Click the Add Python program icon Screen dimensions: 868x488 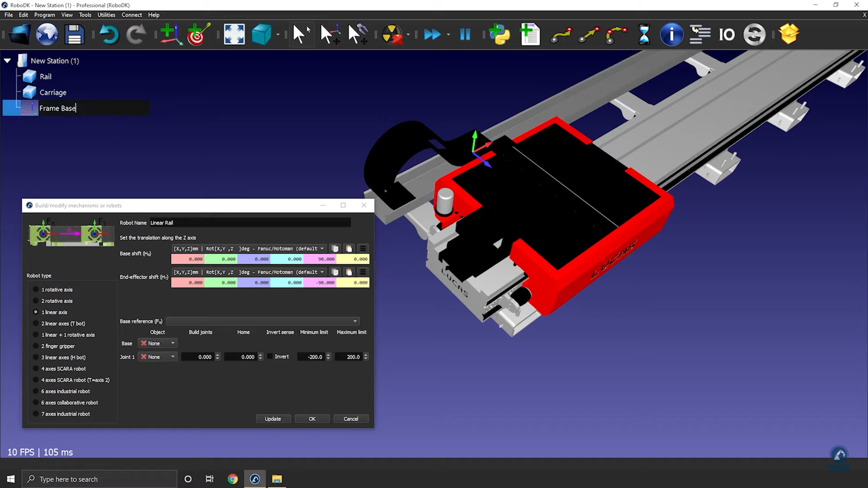pos(500,34)
